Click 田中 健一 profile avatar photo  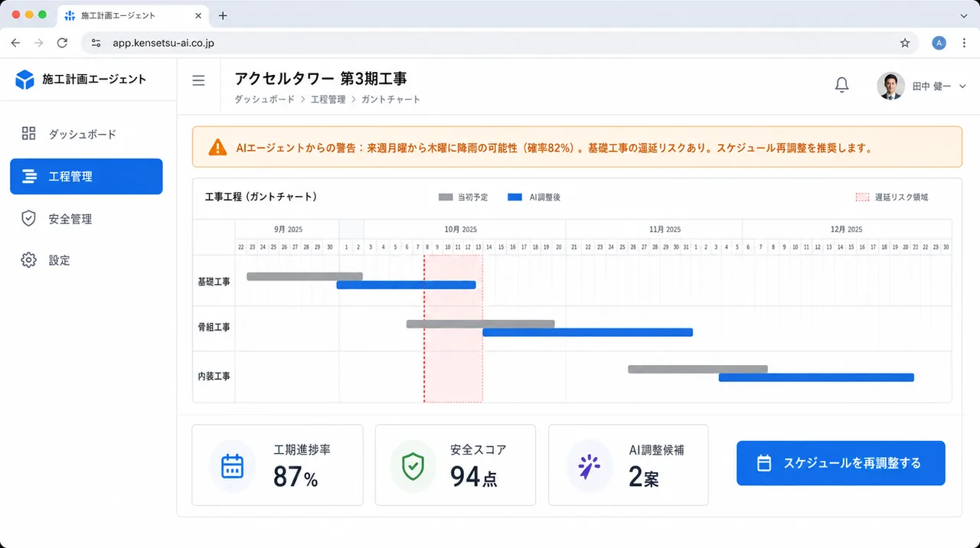point(890,86)
